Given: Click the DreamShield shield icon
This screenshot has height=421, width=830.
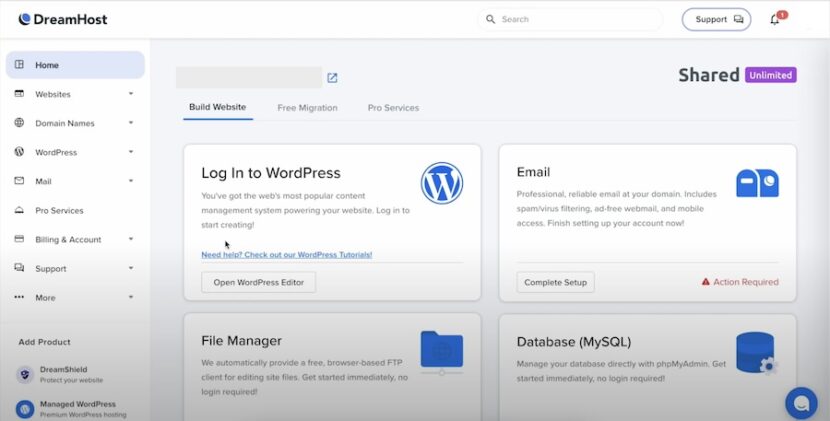Looking at the screenshot, I should [x=25, y=375].
